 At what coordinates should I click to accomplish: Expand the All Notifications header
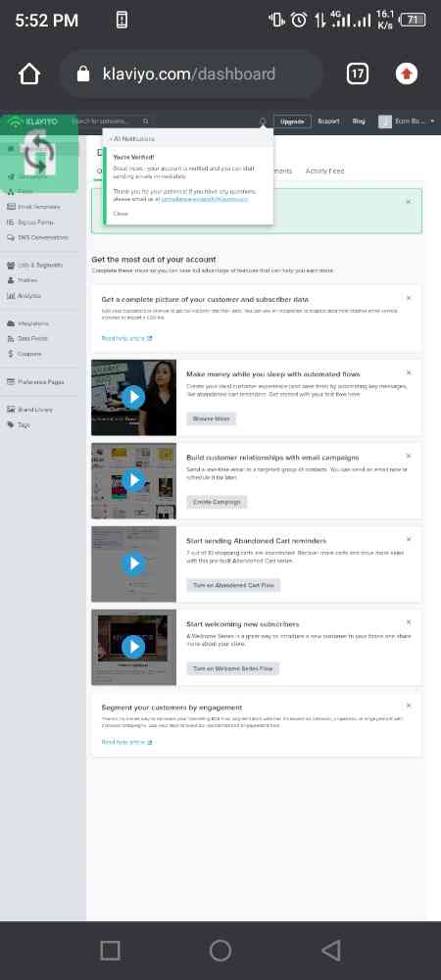point(133,139)
